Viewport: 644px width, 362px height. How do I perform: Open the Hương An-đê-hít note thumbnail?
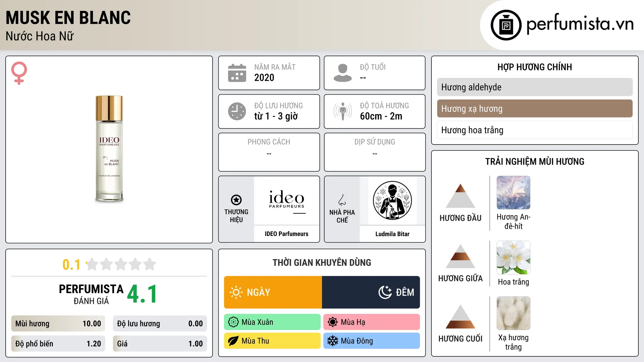click(514, 193)
